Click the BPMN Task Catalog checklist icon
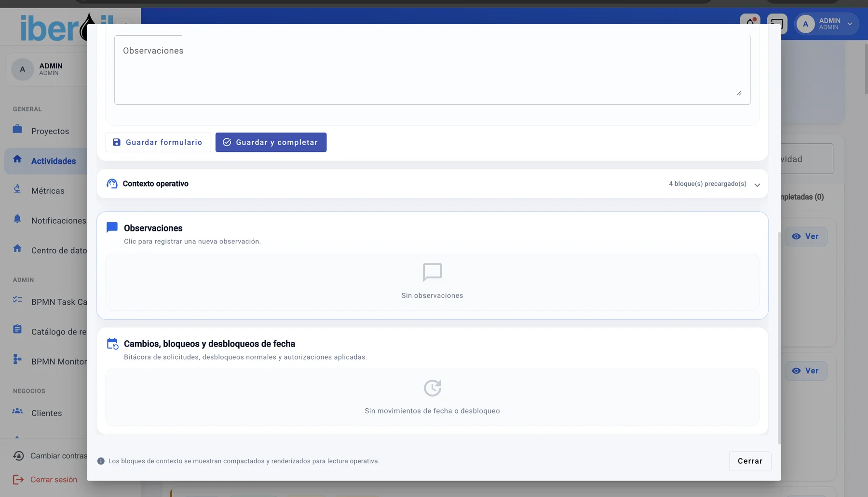This screenshot has height=497, width=868. 17,300
